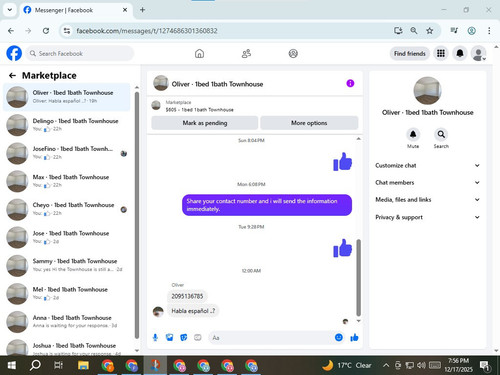Click More options button
Image resolution: width=500 pixels, height=375 pixels.
coord(309,123)
